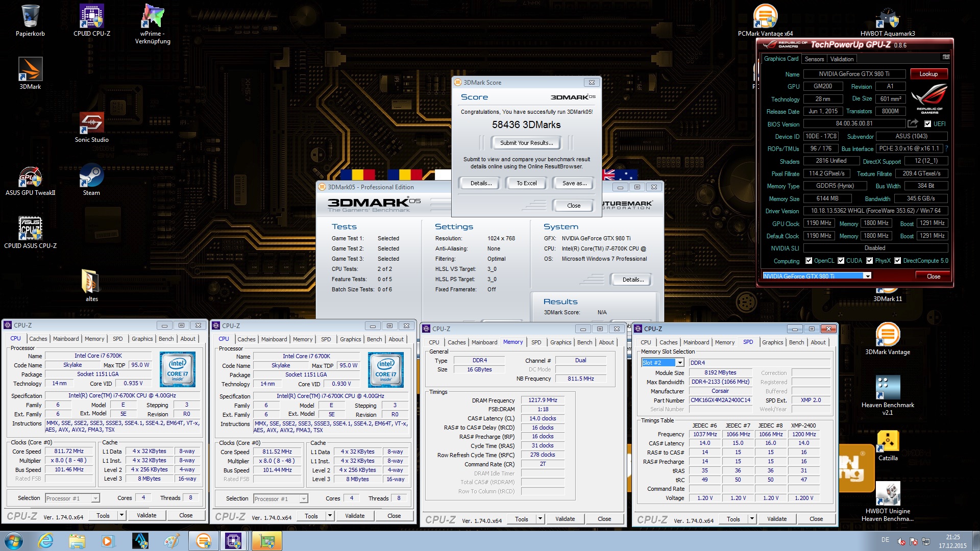Screen dimensions: 980x551
Task: Open the Windows Start menu orb
Action: point(14,541)
